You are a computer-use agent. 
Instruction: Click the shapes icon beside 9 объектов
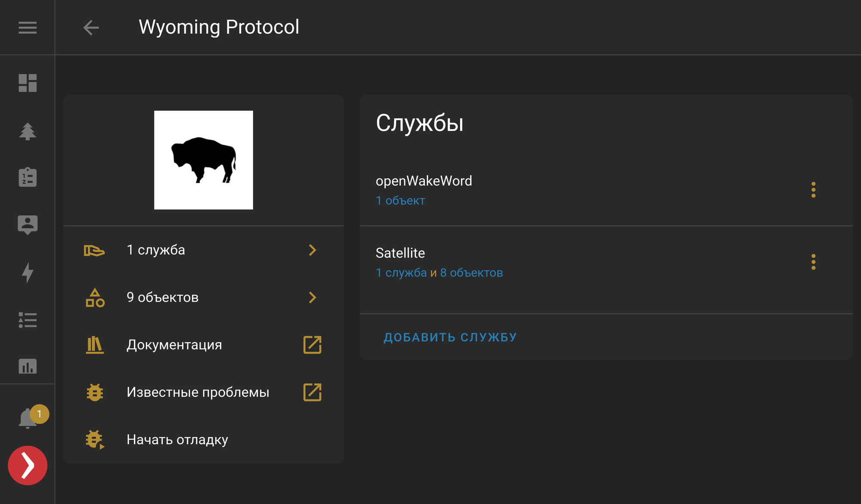95,297
